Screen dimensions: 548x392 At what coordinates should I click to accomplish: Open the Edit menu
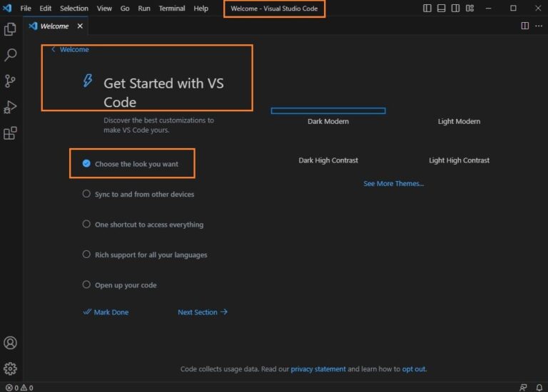(x=45, y=8)
